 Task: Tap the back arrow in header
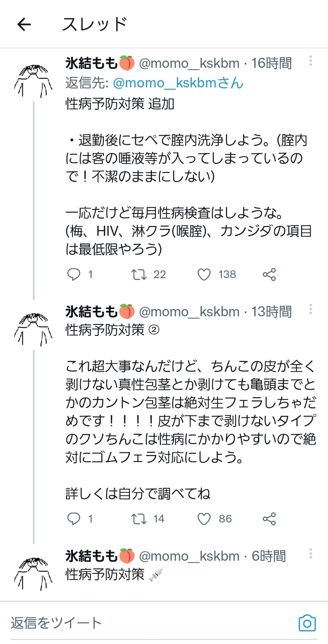point(24,25)
